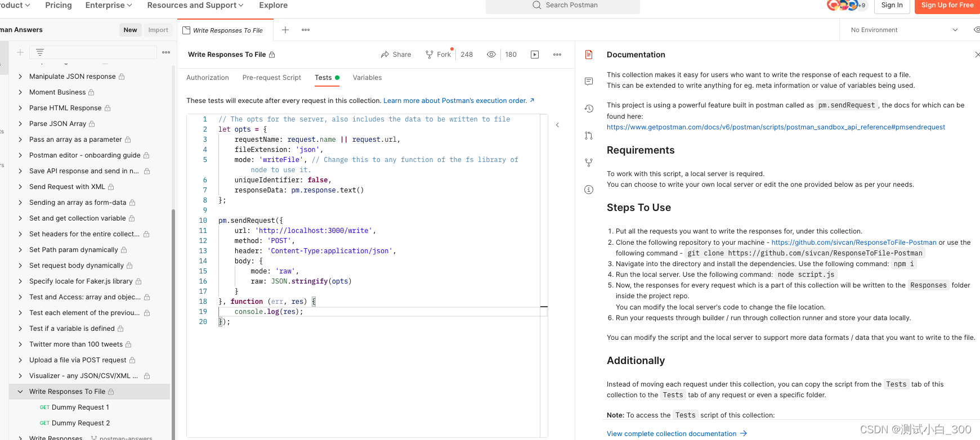Viewport: 980px width, 440px height.
Task: Close the Documentation panel
Action: tap(977, 55)
